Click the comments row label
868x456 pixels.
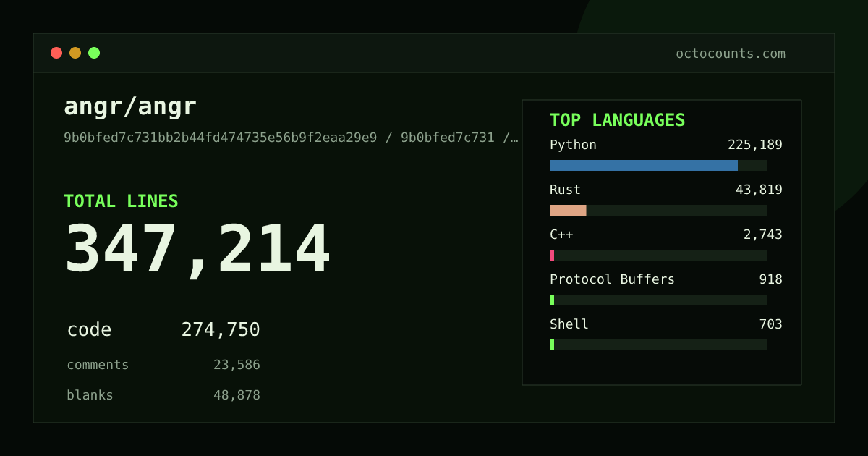(x=98, y=365)
